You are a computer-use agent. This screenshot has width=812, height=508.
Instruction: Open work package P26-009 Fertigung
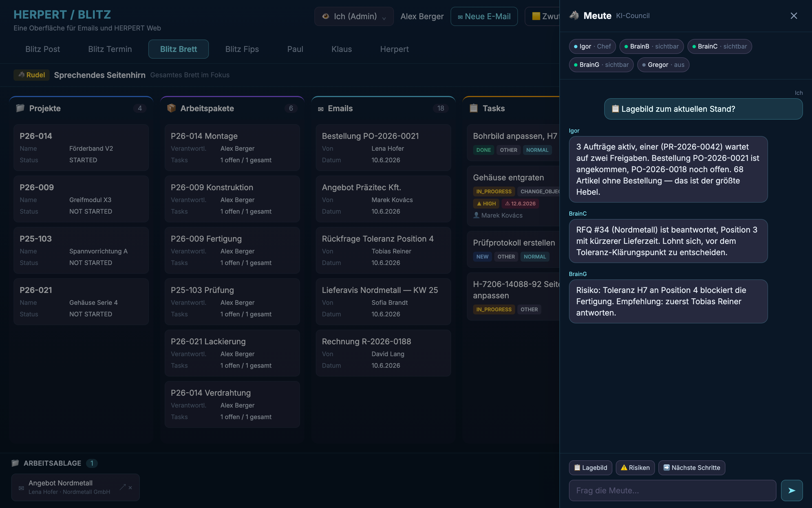[232, 250]
